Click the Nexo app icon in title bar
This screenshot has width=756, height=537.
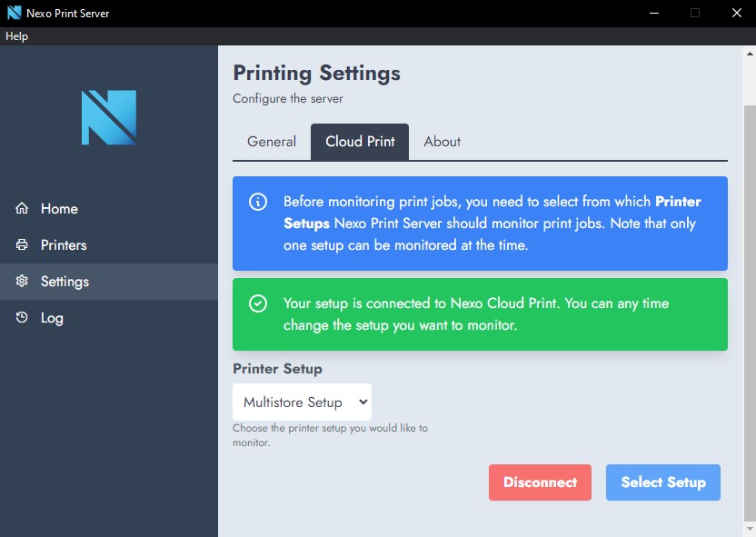click(x=14, y=13)
